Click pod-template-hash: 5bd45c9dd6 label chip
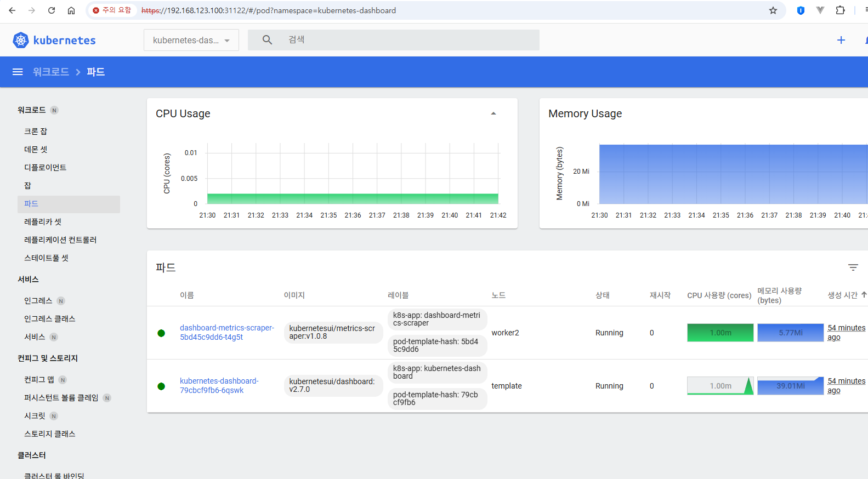This screenshot has height=479, width=868. [x=437, y=346]
